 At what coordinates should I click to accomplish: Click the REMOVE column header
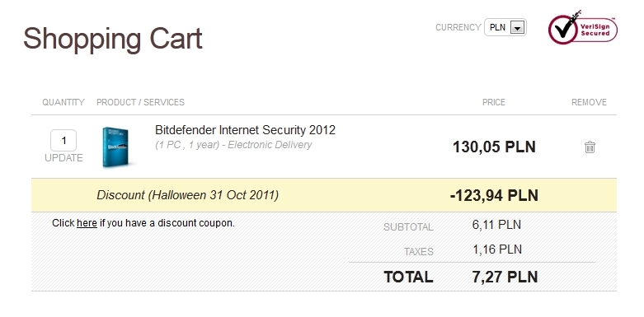[x=589, y=102]
